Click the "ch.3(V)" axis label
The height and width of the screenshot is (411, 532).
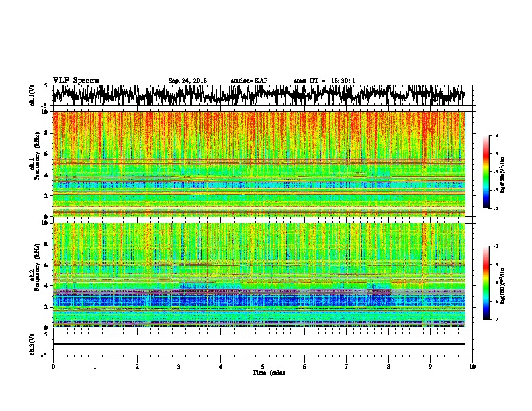click(32, 345)
